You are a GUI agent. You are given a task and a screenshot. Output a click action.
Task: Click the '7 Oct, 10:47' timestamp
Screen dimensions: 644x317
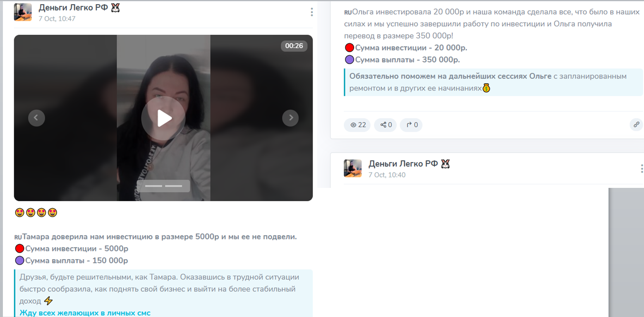click(x=57, y=19)
